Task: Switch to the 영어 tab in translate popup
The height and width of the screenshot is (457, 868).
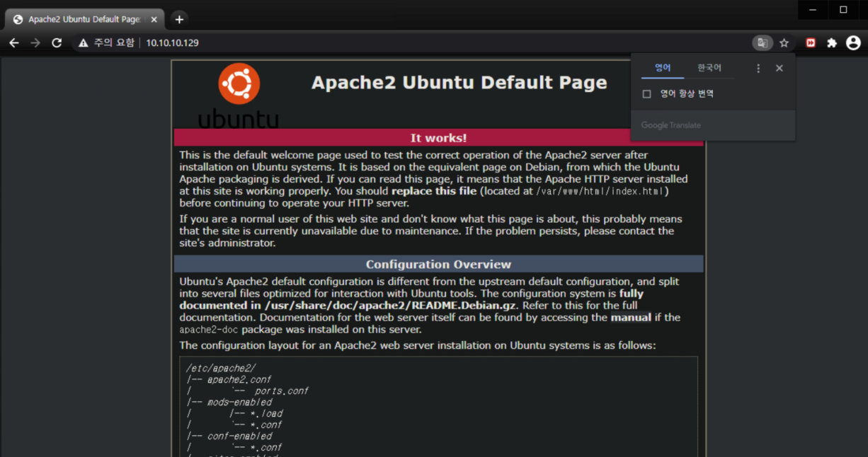Action: [663, 68]
